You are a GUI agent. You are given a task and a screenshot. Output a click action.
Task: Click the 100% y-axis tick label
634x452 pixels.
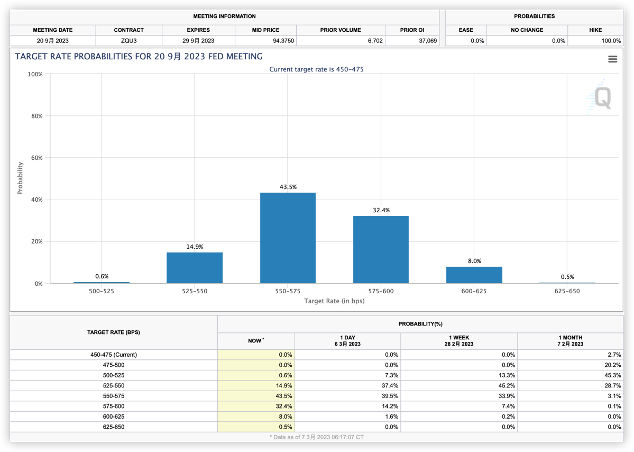pos(35,74)
